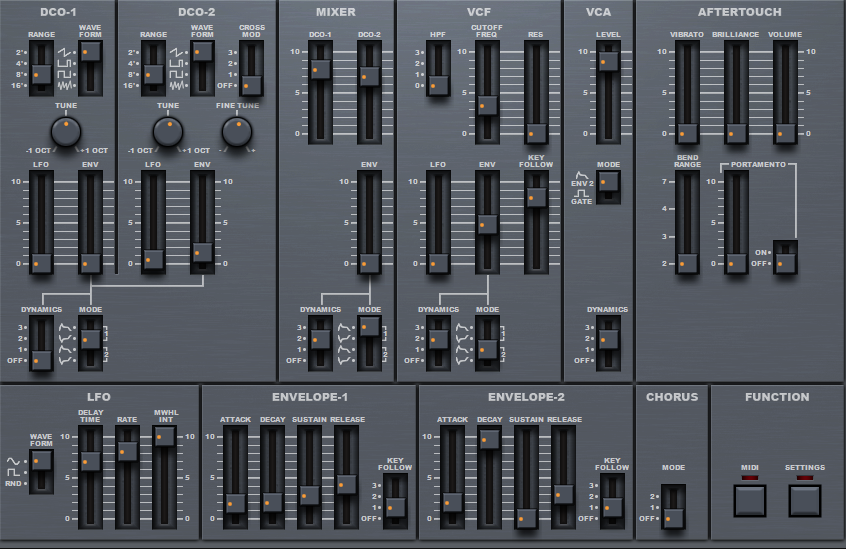
Task: Click the VCF LFO slider handle
Action: (x=438, y=264)
